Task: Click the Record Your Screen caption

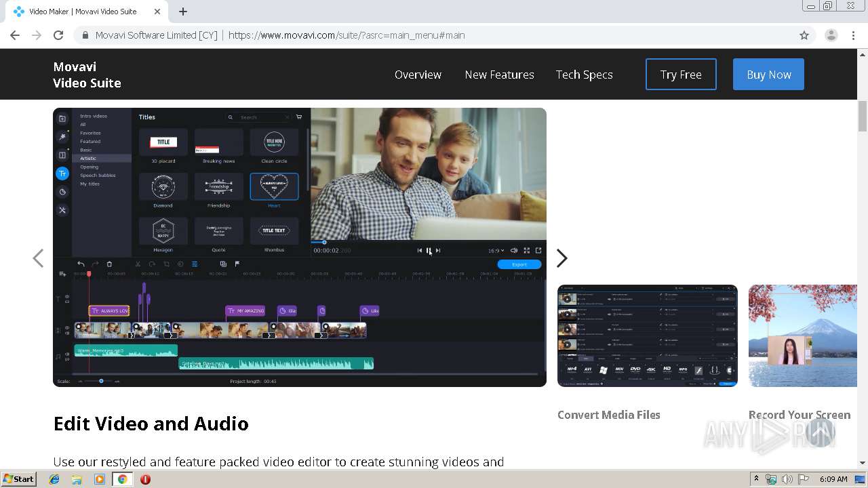Action: pos(799,415)
